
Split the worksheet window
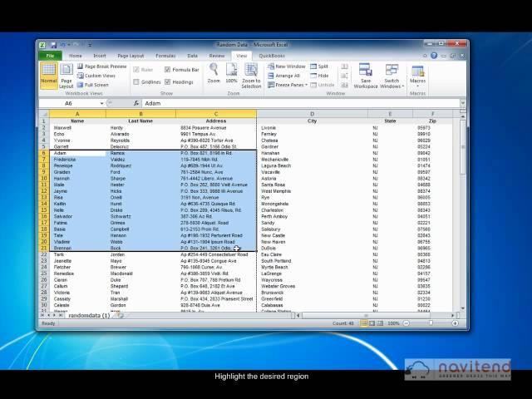click(319, 66)
